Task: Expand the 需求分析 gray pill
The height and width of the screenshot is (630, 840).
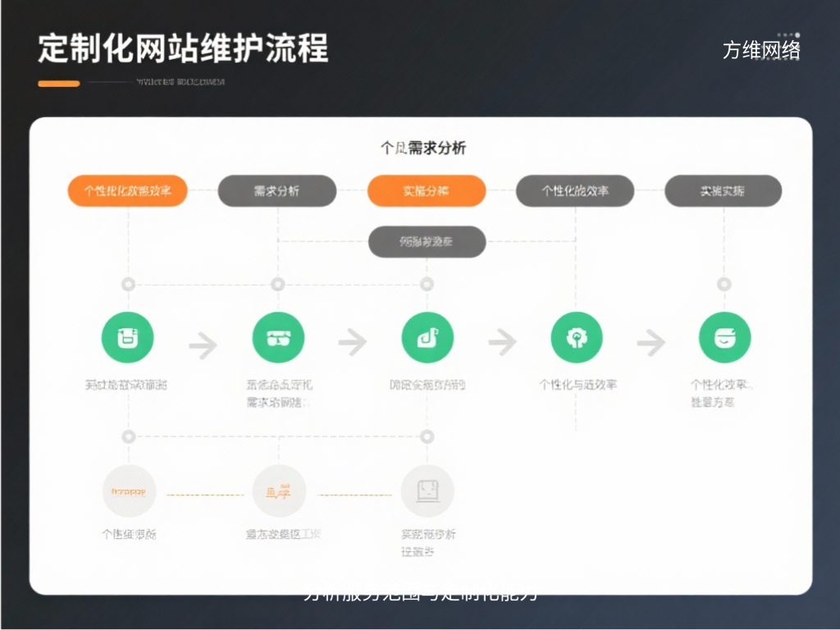Action: click(x=278, y=190)
